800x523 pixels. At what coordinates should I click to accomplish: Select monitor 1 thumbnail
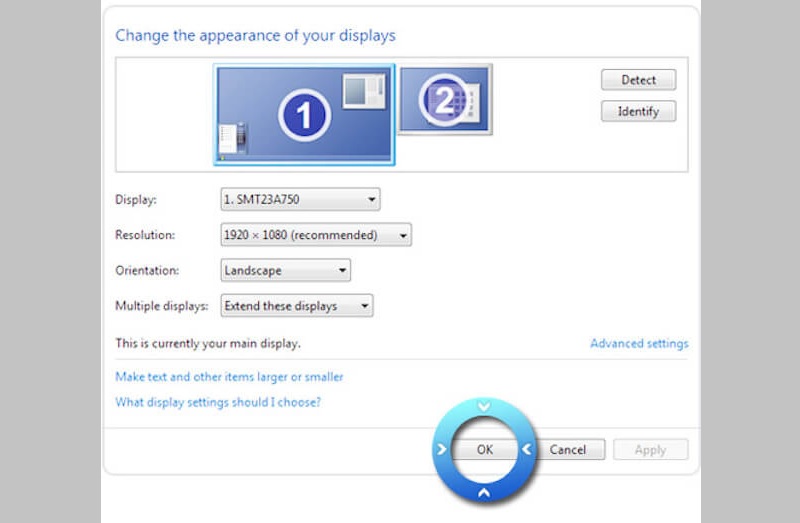coord(304,115)
